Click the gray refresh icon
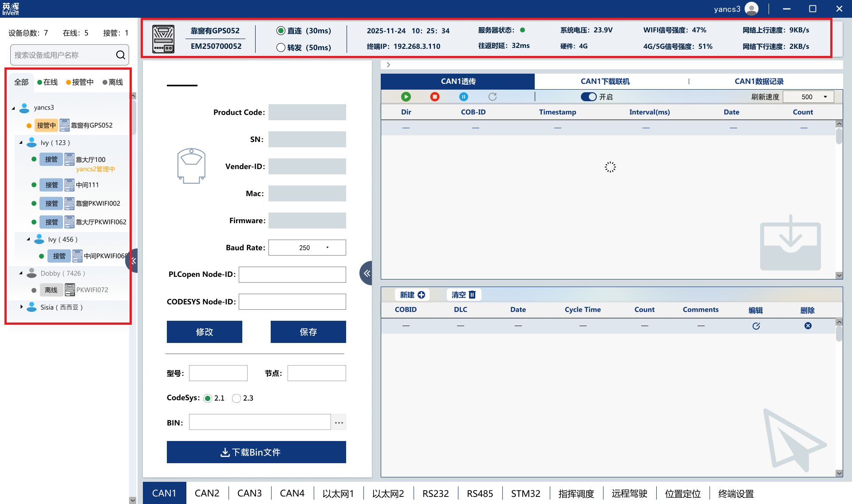This screenshot has width=852, height=504. point(492,97)
